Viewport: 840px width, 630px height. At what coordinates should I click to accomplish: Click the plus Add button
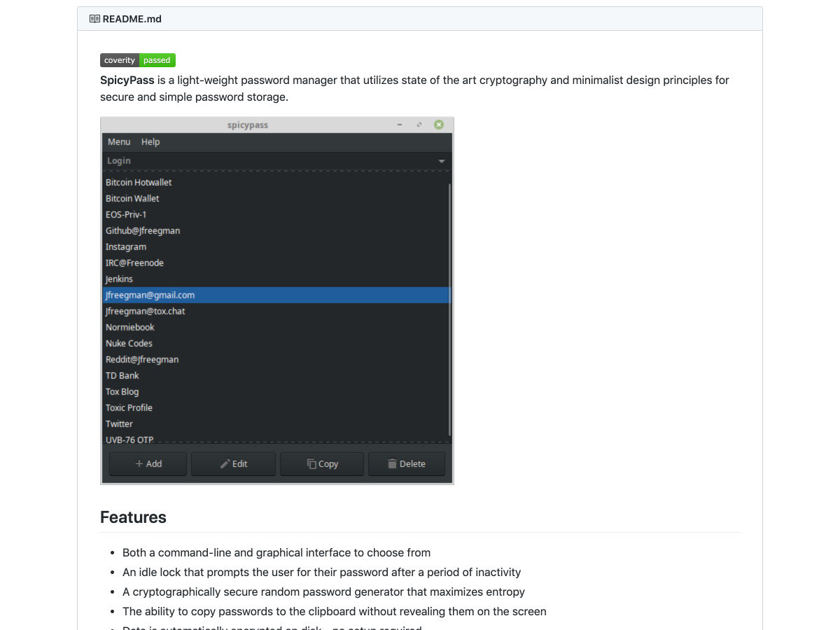[148, 463]
